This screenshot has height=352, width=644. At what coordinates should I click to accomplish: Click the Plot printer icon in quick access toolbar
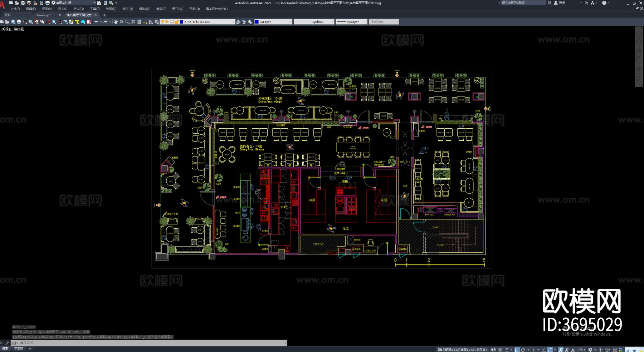(x=47, y=3)
